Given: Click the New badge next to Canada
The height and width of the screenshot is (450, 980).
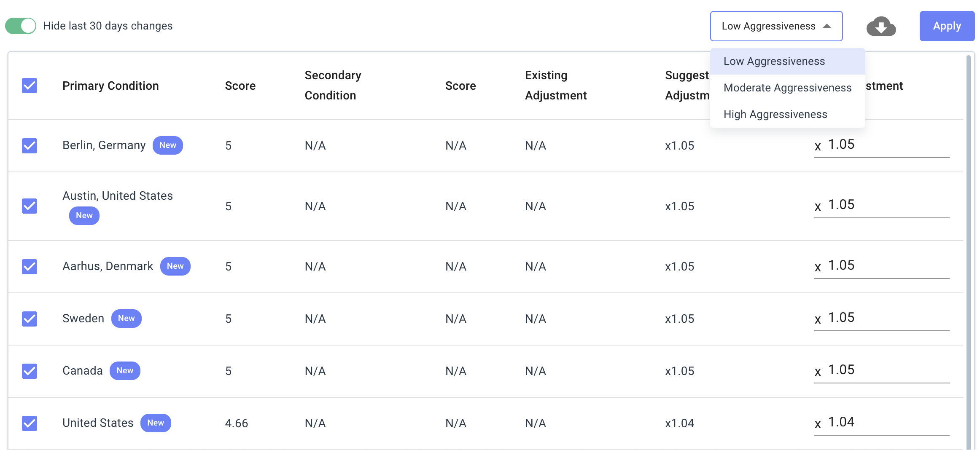Looking at the screenshot, I should point(125,371).
